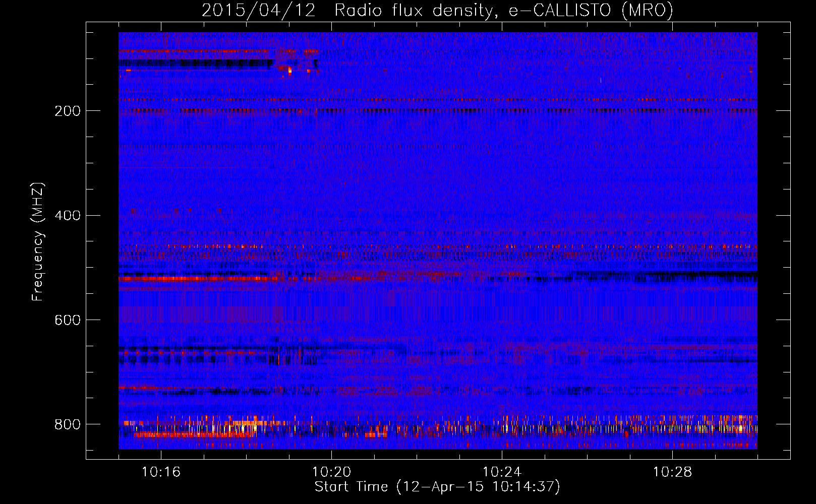The height and width of the screenshot is (504, 816).
Task: Click the 10:24 time tick label
Action: click(x=502, y=472)
